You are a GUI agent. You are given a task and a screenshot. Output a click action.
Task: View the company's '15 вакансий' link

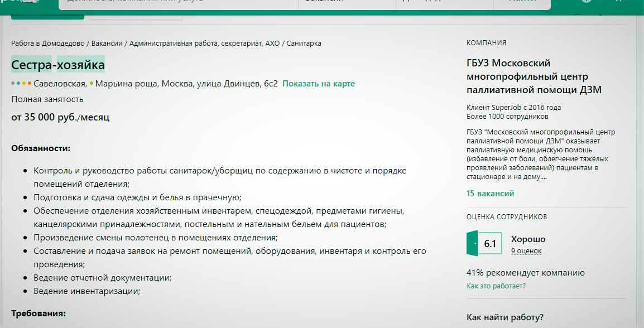(x=490, y=194)
